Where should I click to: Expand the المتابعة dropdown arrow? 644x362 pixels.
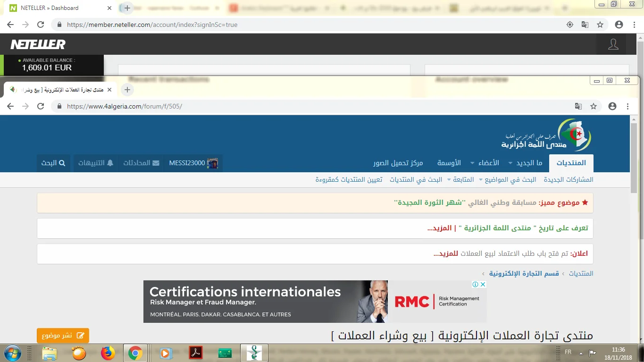pos(481,180)
